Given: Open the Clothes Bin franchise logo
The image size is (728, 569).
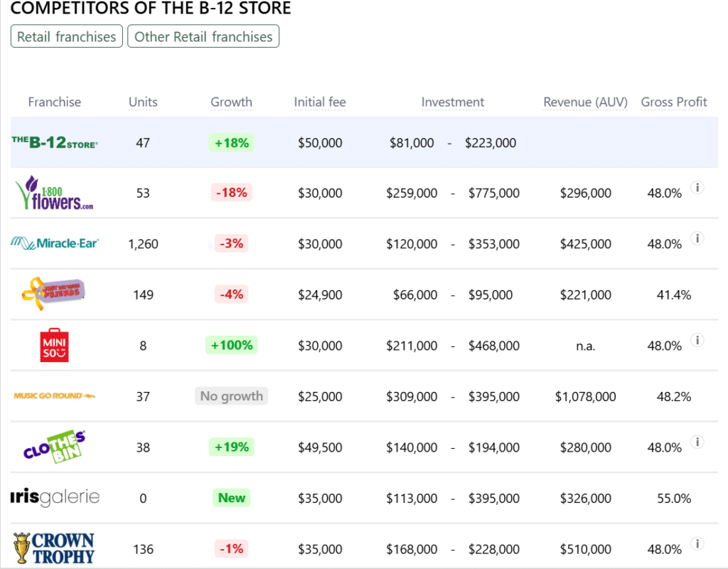Looking at the screenshot, I should pos(54,447).
